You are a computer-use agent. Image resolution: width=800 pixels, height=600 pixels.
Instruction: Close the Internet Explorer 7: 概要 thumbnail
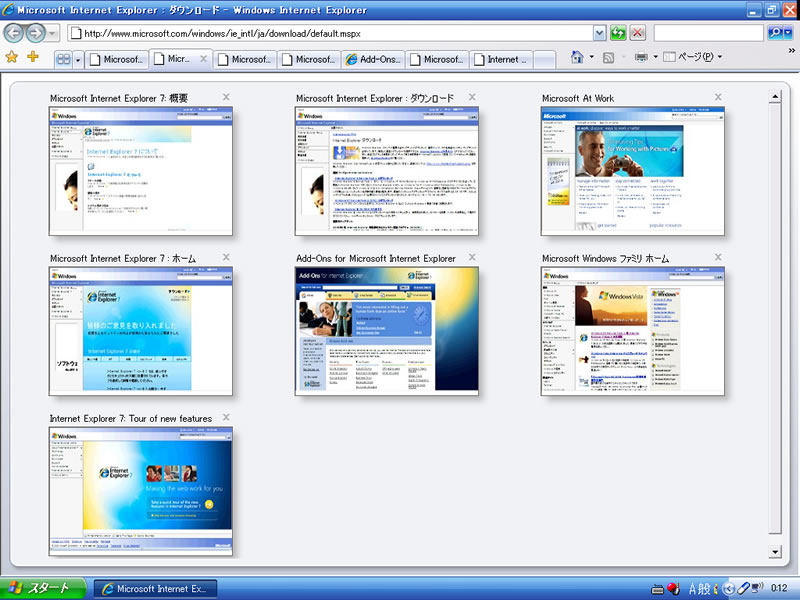[226, 97]
